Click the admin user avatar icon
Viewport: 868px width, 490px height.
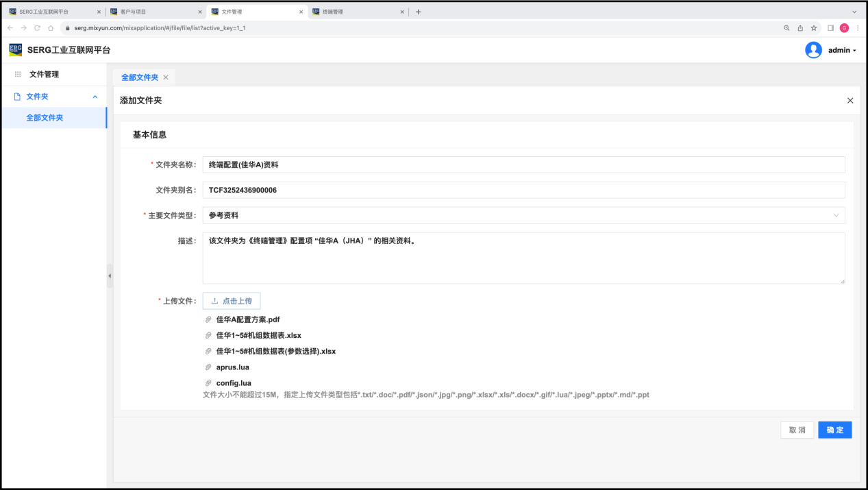(813, 50)
